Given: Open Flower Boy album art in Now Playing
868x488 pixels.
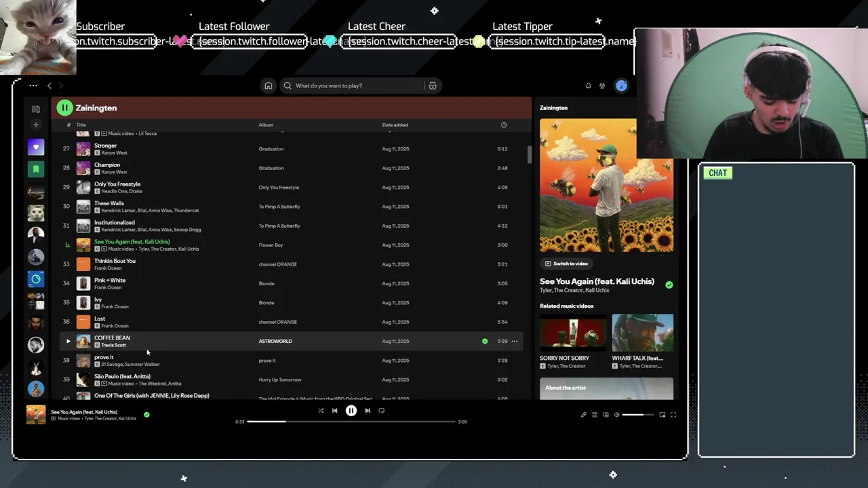Looking at the screenshot, I should (x=606, y=185).
